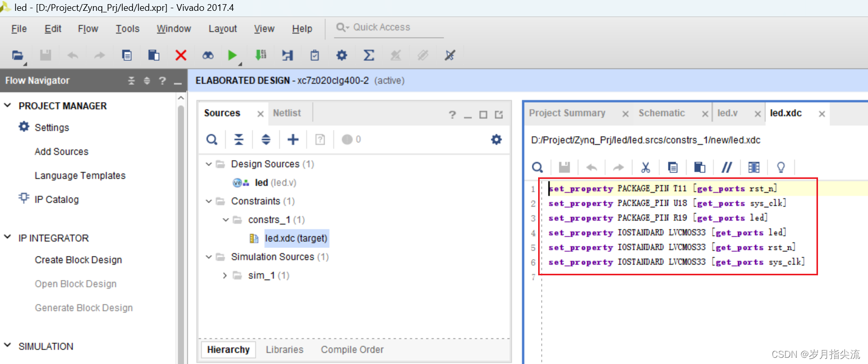This screenshot has width=868, height=364.
Task: Collapse the Constraints tree node
Action: tap(209, 201)
